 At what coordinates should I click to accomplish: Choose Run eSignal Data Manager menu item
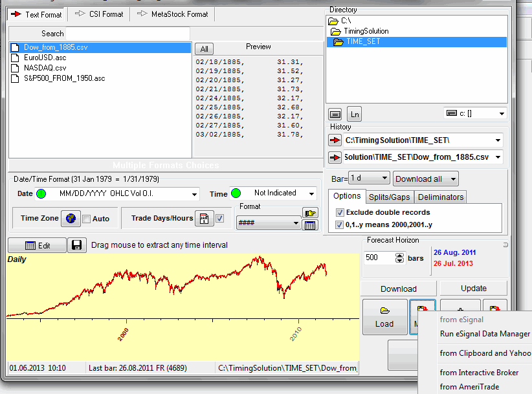[485, 334]
